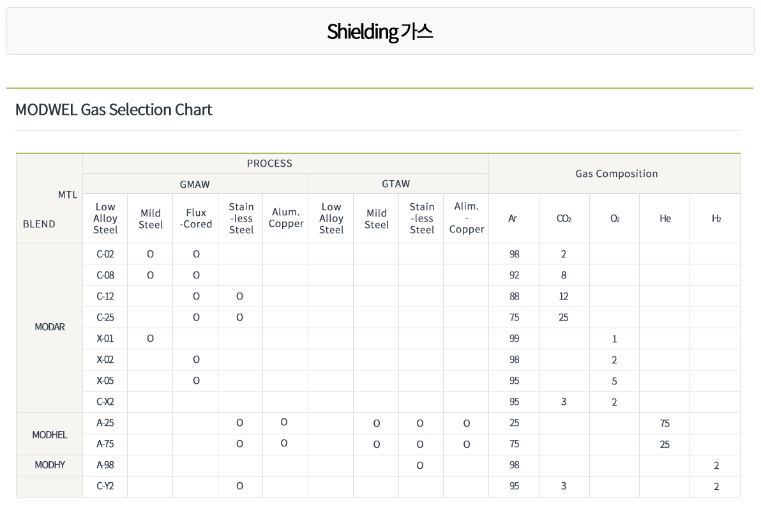This screenshot has height=532, width=761.
Task: Click the MODAR blend group cell
Action: [50, 328]
